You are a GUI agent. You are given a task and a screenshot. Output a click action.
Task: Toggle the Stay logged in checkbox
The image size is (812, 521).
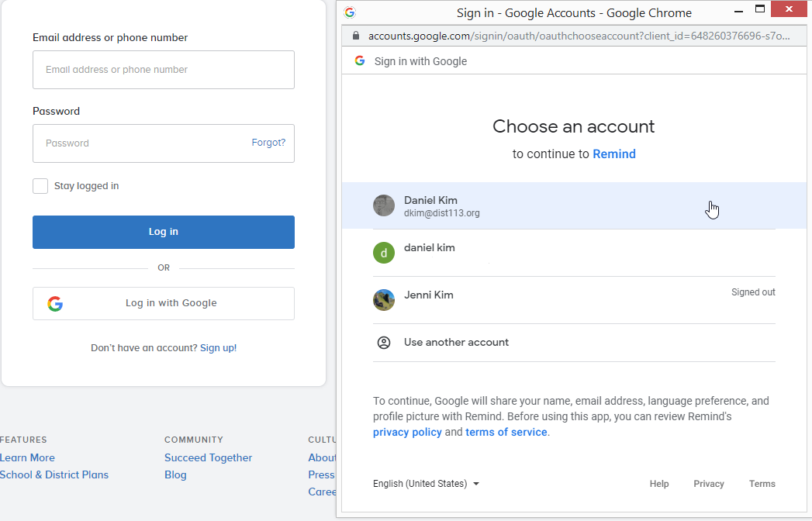tap(40, 186)
